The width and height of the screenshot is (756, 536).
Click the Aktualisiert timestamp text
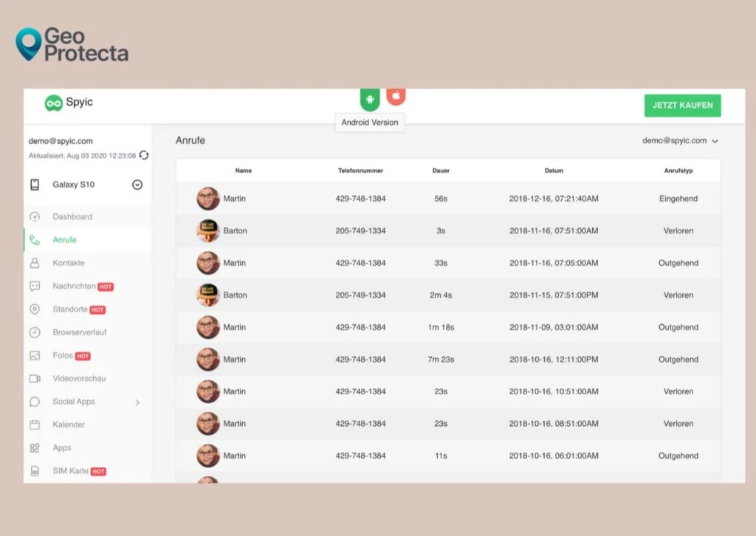click(82, 156)
